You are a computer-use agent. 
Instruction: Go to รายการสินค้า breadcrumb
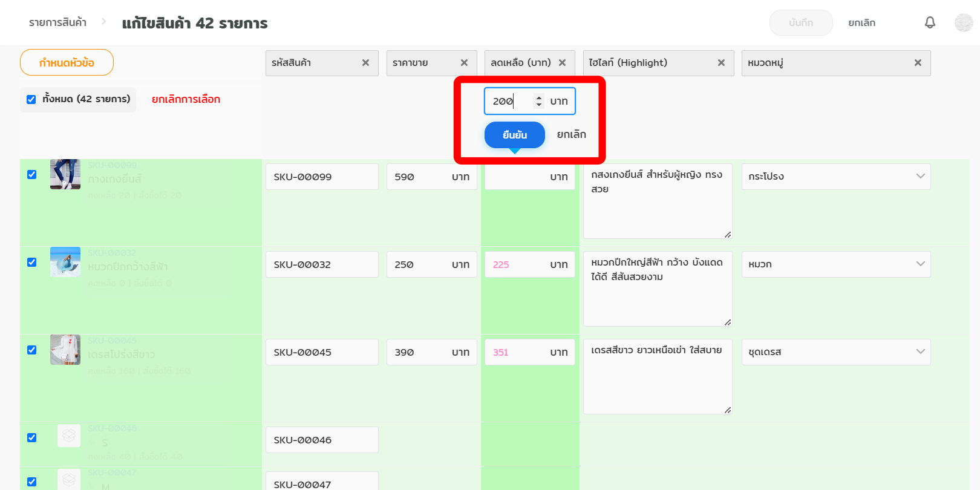[x=57, y=23]
